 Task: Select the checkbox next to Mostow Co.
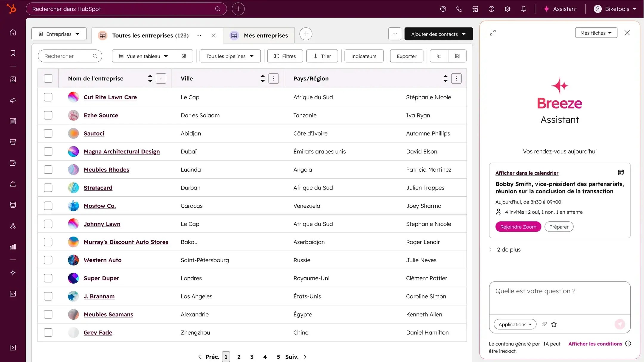48,206
